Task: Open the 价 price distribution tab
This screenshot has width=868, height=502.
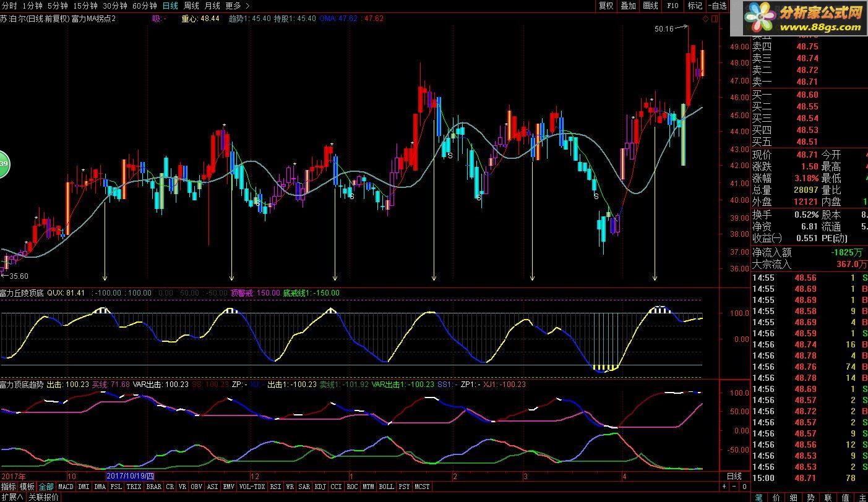Action: click(776, 497)
